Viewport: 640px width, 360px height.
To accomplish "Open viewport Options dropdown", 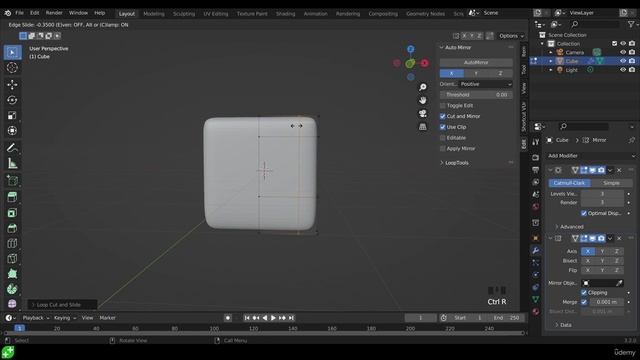I will coord(511,36).
